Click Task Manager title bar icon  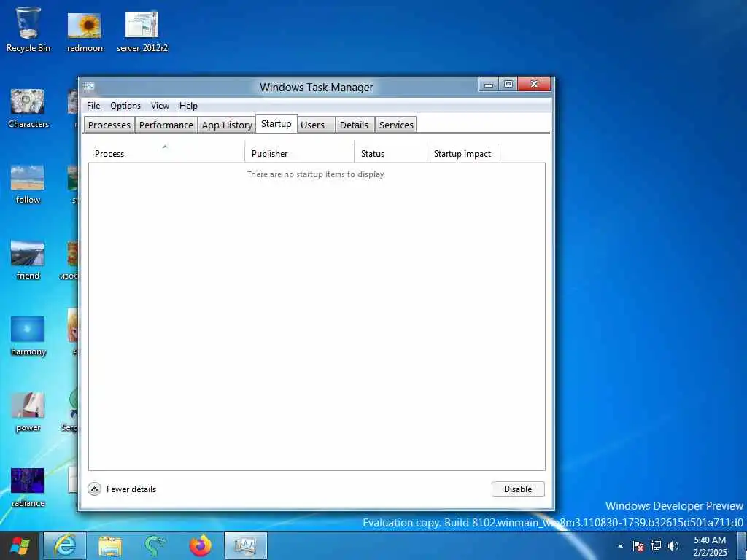tap(89, 87)
